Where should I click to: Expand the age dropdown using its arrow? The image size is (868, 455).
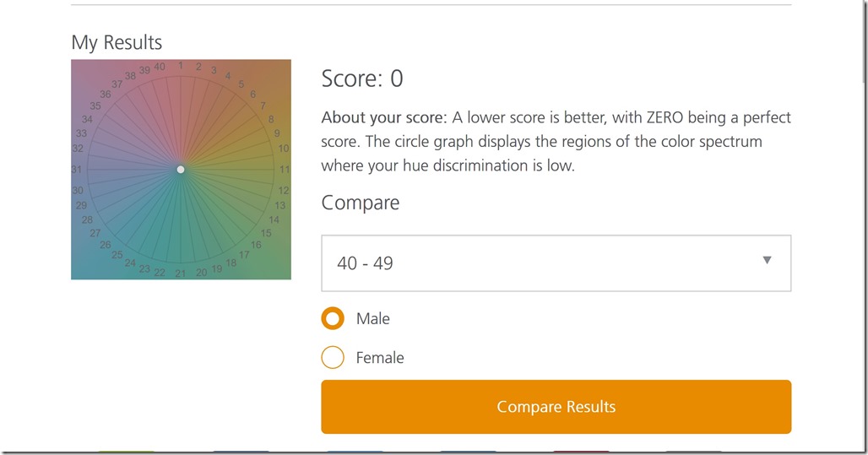click(767, 260)
